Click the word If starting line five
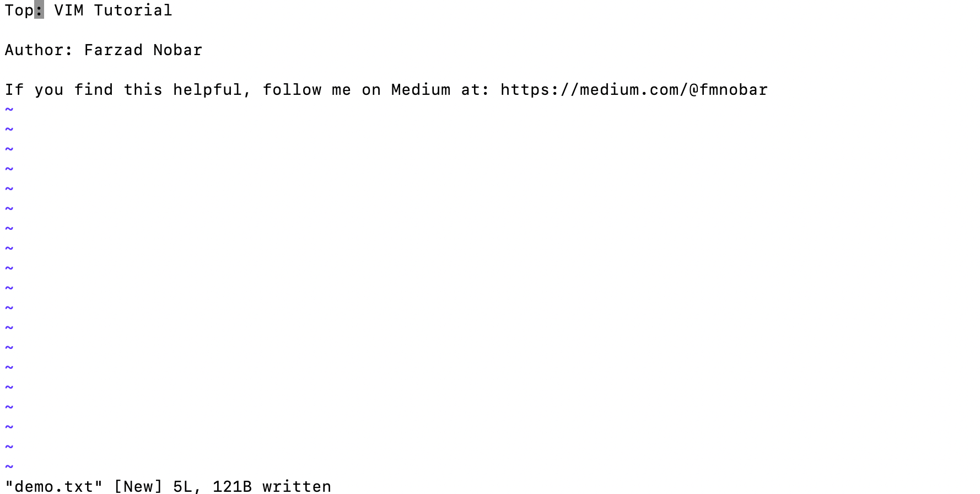This screenshot has height=494, width=980. pyautogui.click(x=14, y=89)
